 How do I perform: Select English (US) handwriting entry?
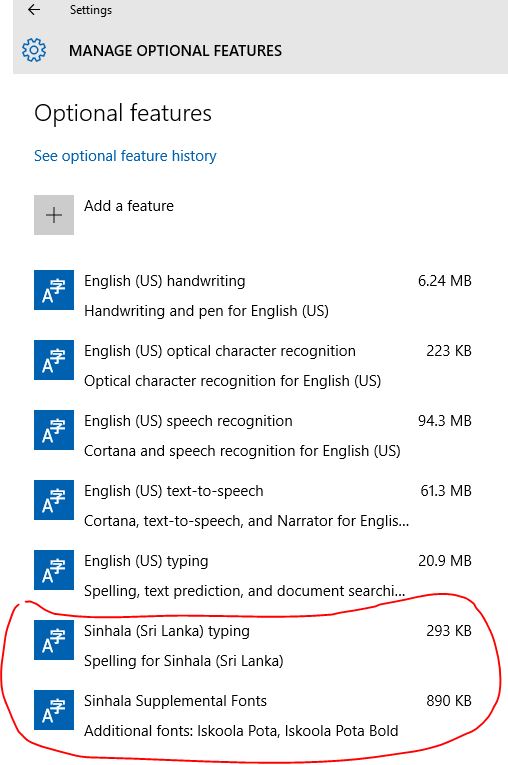tap(253, 295)
